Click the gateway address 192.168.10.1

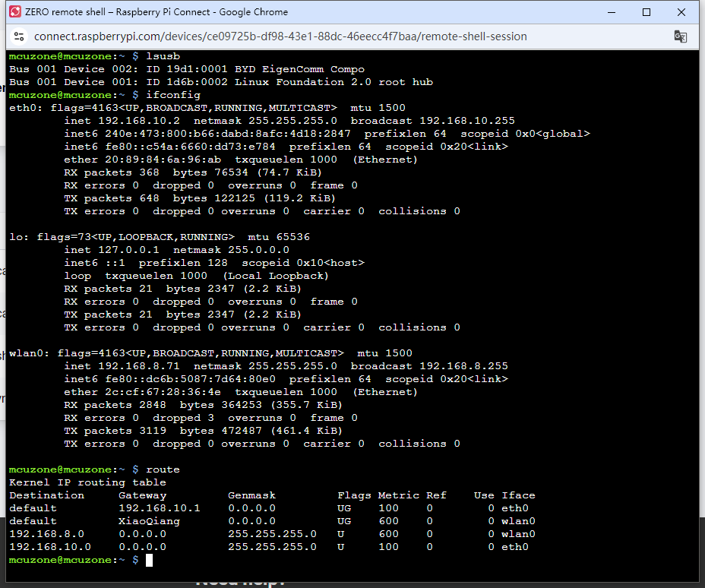[160, 508]
